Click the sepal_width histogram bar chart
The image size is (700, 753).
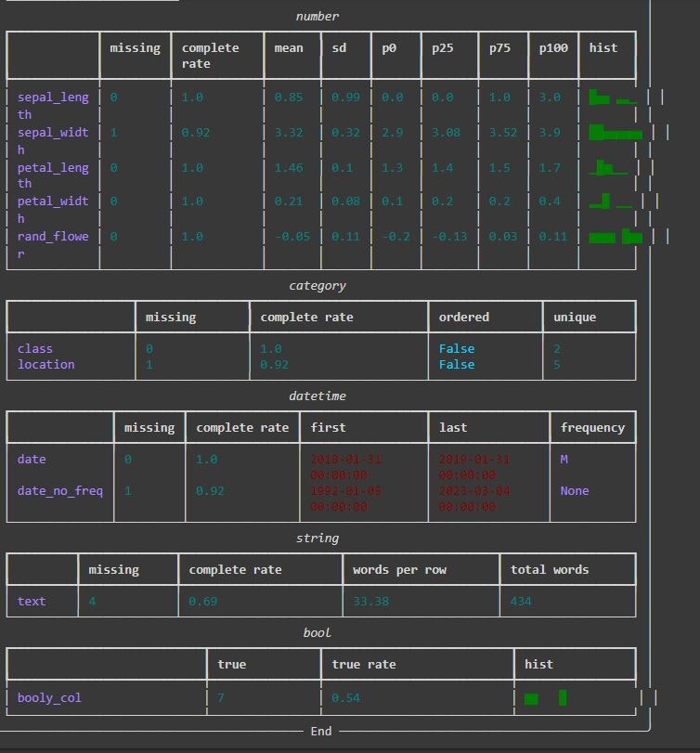(616, 132)
